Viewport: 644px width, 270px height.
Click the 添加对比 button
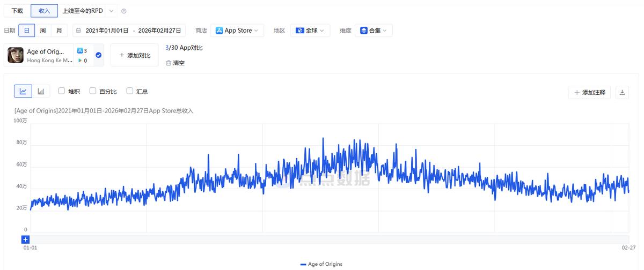[x=135, y=55]
